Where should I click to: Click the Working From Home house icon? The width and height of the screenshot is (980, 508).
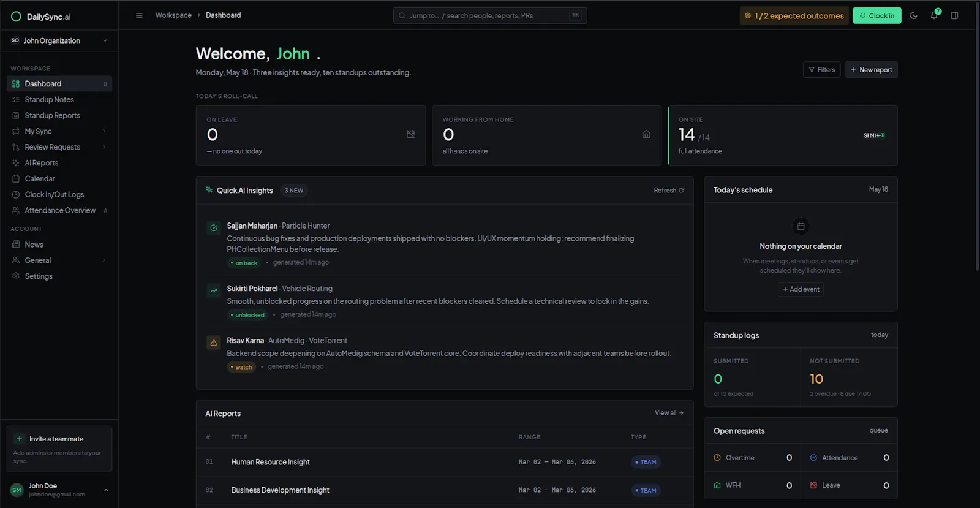(646, 134)
